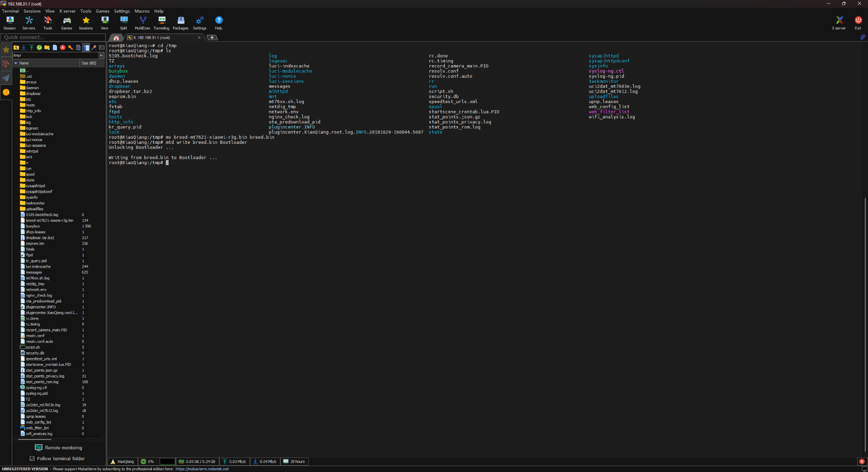Open the Tools knife sidebar tab
This screenshot has height=472, width=868.
6,64
